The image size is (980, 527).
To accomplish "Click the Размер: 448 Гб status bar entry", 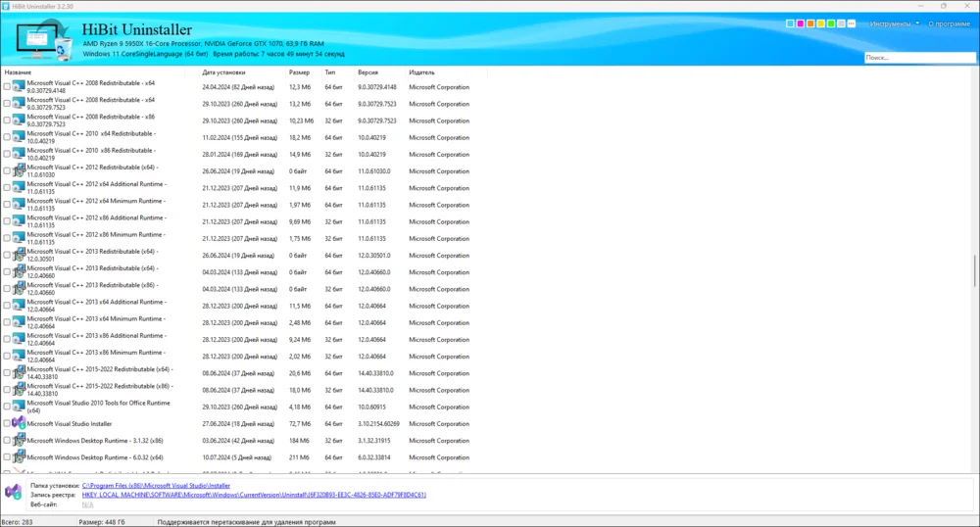I will tap(102, 522).
